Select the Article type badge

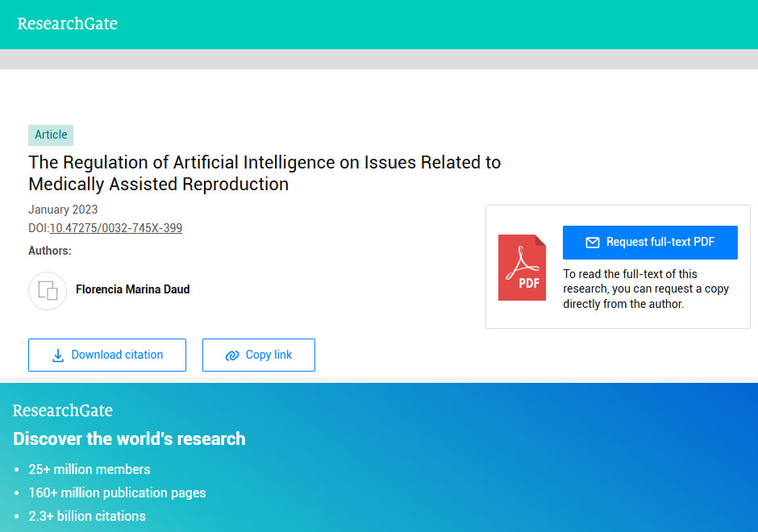pos(51,135)
